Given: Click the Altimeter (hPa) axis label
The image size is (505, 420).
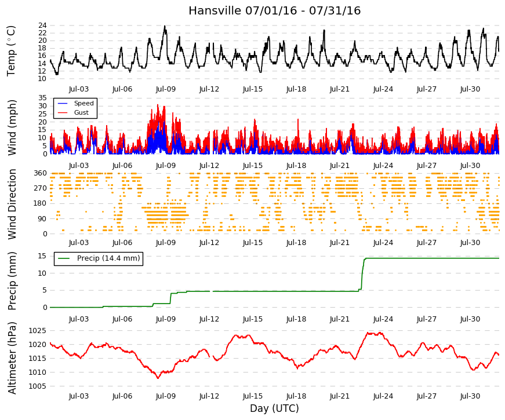Looking at the screenshot, I should tap(12, 358).
